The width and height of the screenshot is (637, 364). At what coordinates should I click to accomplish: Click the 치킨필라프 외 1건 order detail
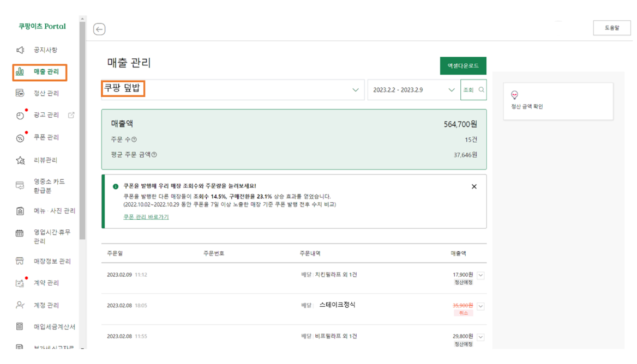click(336, 275)
